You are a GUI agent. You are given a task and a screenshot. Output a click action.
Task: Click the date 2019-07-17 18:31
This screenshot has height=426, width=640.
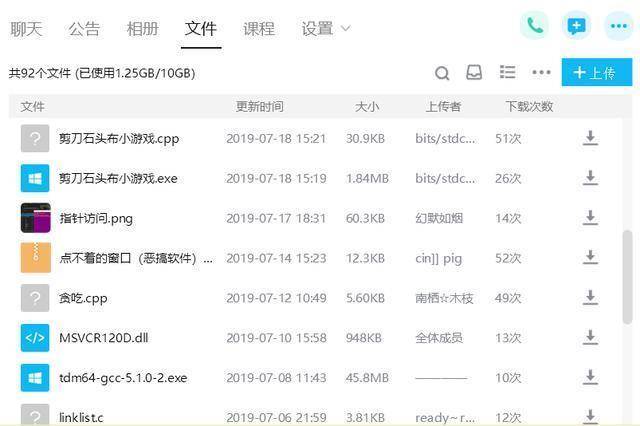click(276, 218)
